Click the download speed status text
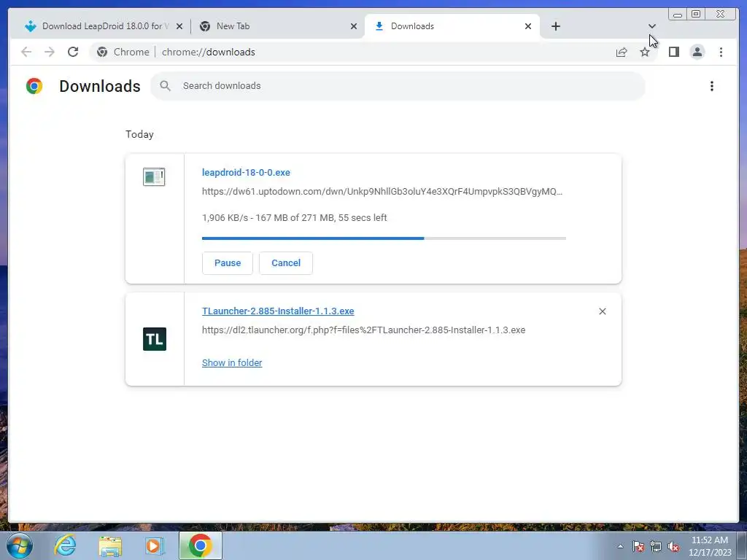747x560 pixels. point(295,217)
